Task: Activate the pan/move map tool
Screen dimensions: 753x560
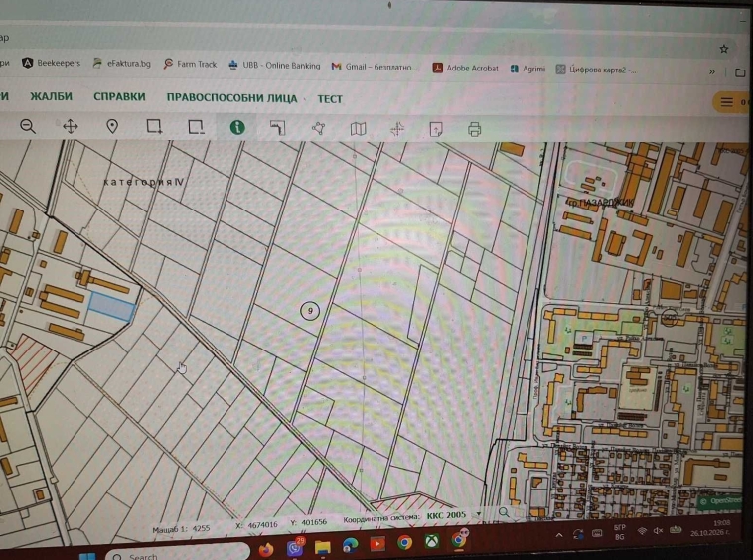Action: [71, 127]
